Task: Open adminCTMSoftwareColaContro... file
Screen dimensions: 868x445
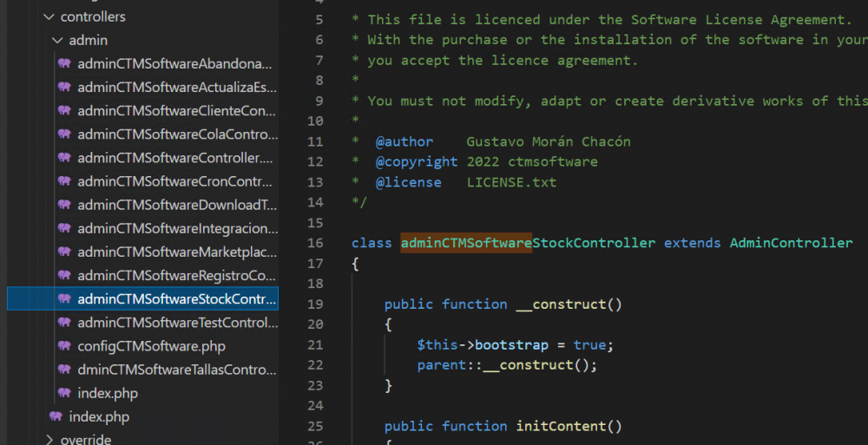Action: point(177,134)
